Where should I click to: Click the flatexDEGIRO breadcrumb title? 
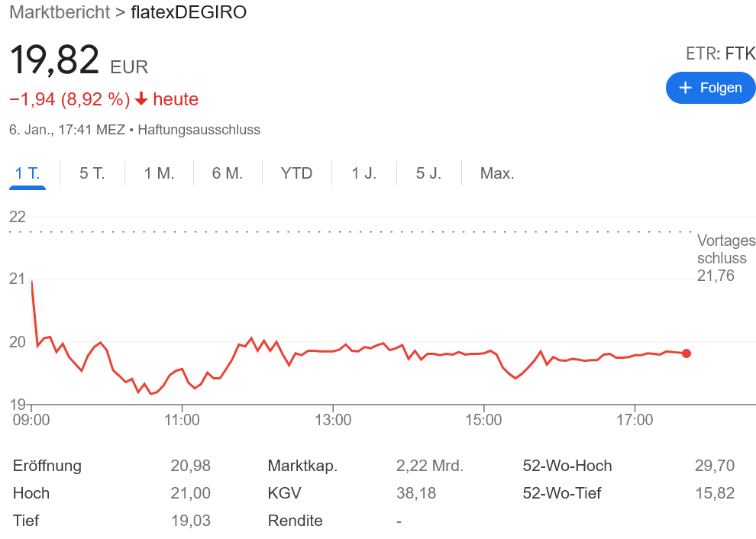point(186,12)
